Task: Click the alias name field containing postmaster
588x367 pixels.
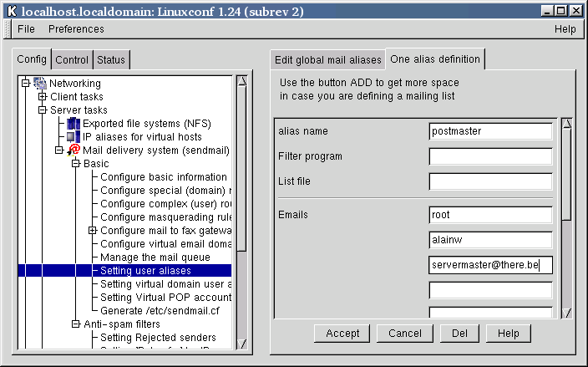Action: pyautogui.click(x=490, y=131)
